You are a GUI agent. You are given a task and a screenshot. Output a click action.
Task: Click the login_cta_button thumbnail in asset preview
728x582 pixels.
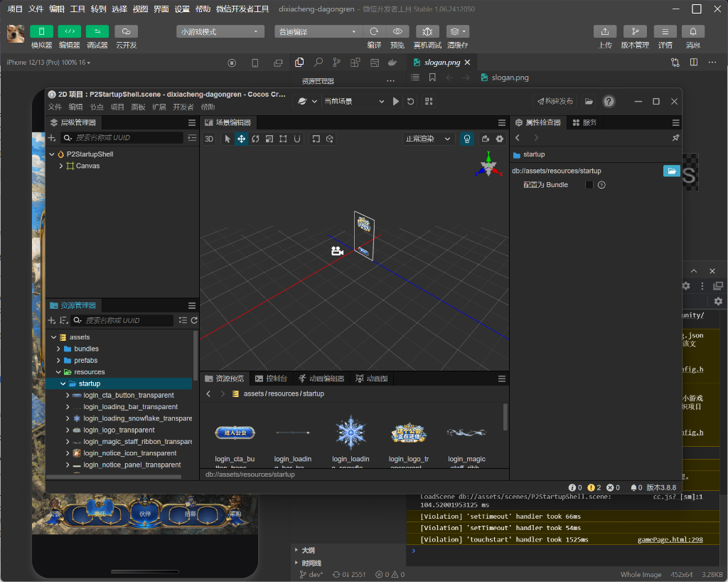235,433
